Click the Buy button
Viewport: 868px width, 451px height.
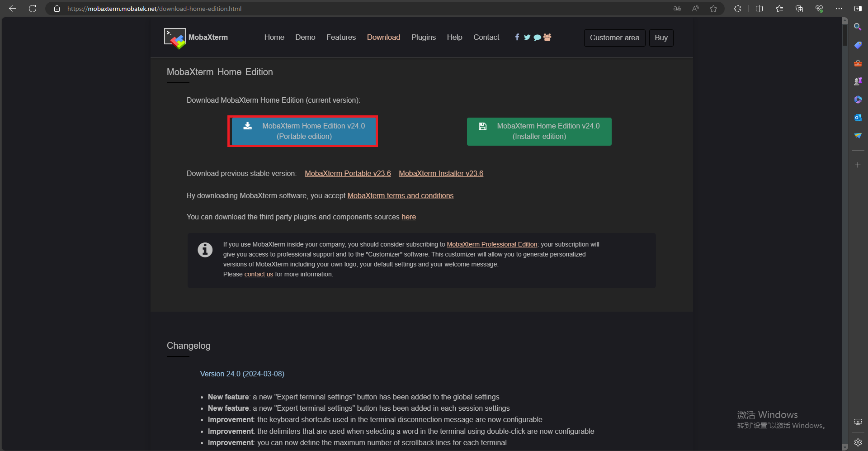pos(661,38)
